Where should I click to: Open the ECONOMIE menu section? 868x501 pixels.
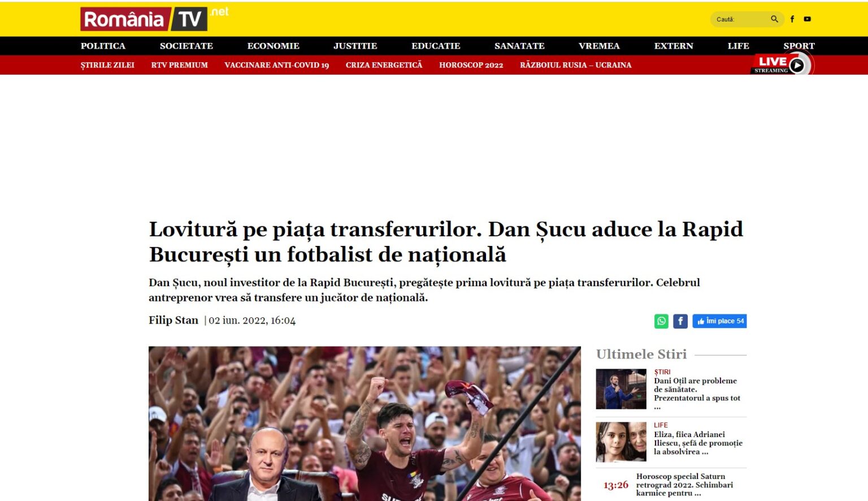click(x=274, y=46)
